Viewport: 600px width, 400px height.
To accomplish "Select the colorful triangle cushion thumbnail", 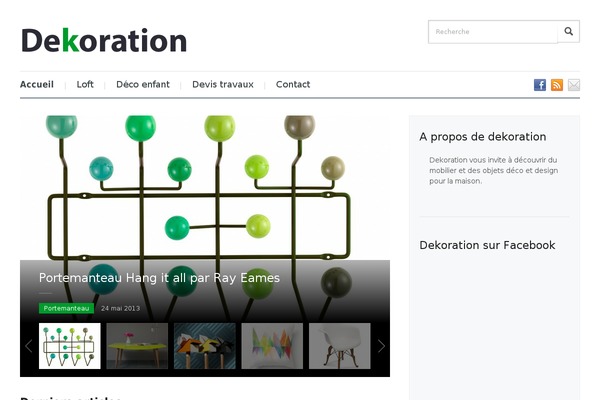I will (x=272, y=346).
